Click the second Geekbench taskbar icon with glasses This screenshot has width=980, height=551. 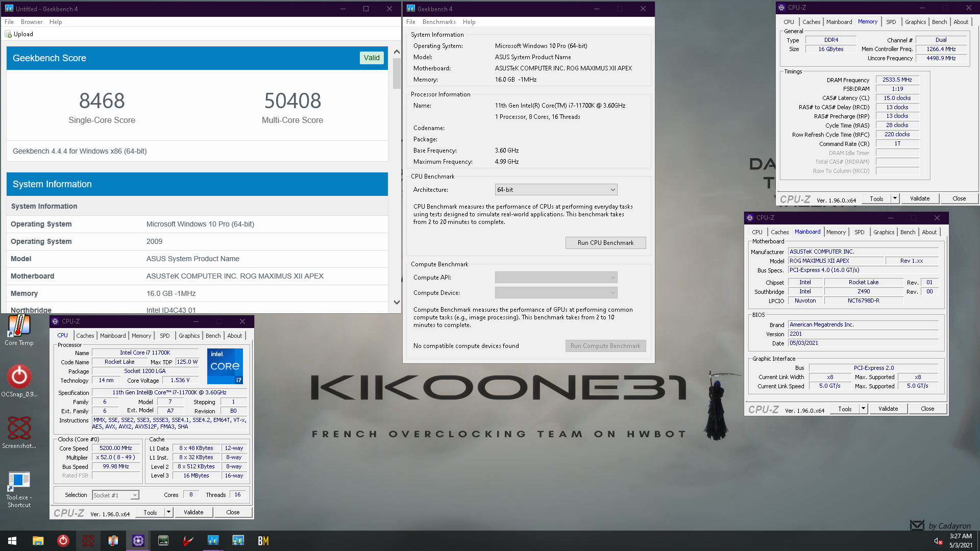[238, 541]
